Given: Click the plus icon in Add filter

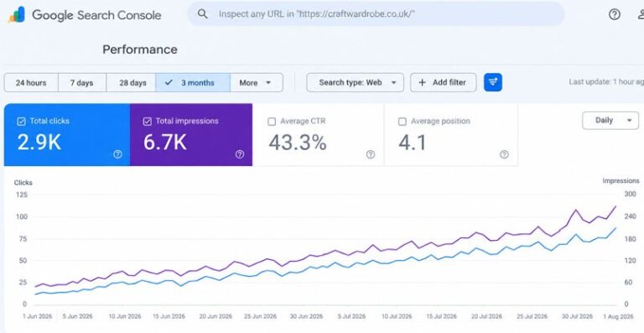Looking at the screenshot, I should (x=423, y=82).
